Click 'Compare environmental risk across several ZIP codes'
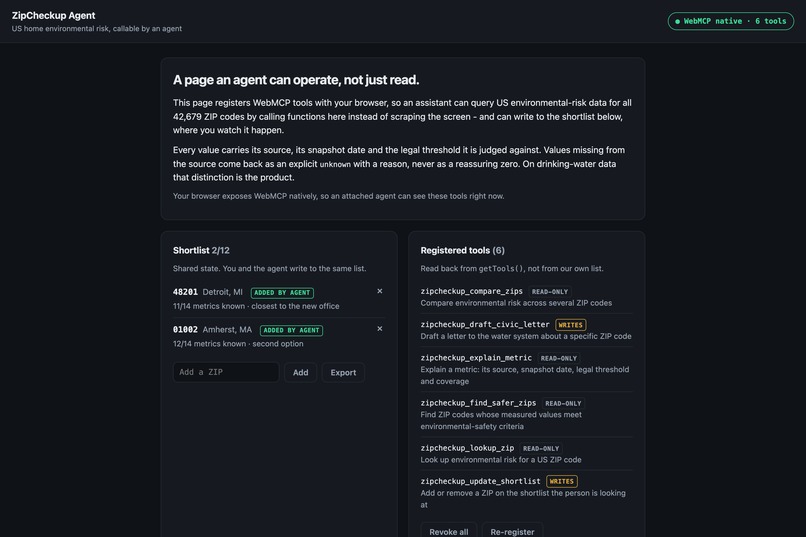This screenshot has width=806, height=537. coord(516,303)
